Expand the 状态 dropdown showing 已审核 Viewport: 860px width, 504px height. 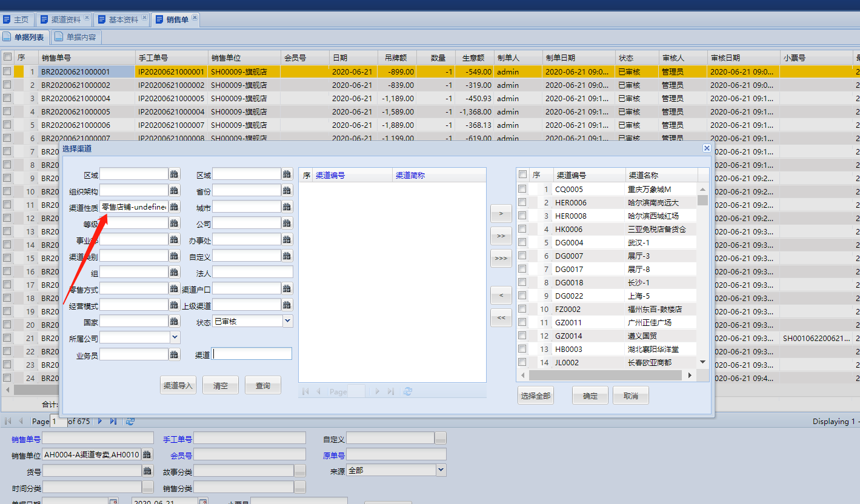pos(287,321)
